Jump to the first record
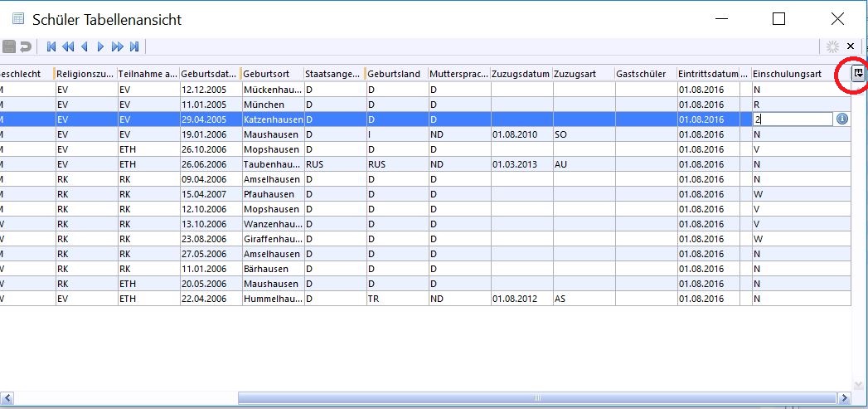Image resolution: width=868 pixels, height=409 pixels. [51, 46]
